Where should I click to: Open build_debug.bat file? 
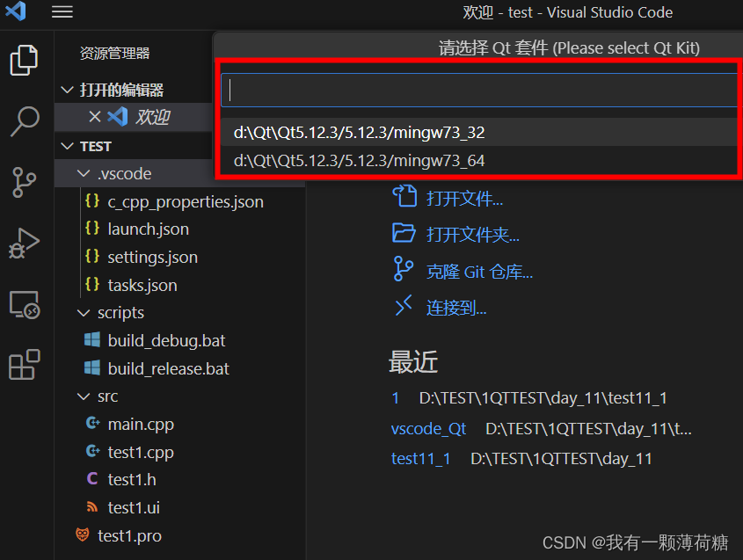coord(166,340)
